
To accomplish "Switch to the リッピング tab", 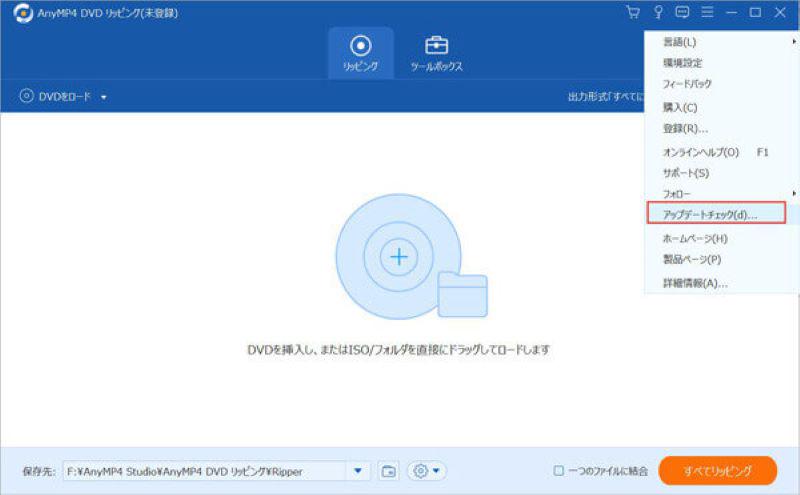I will pyautogui.click(x=360, y=53).
